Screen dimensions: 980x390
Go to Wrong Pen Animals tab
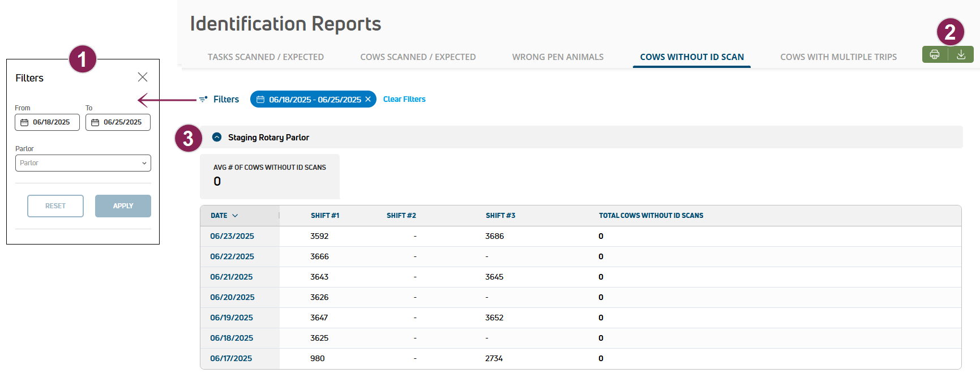click(558, 57)
